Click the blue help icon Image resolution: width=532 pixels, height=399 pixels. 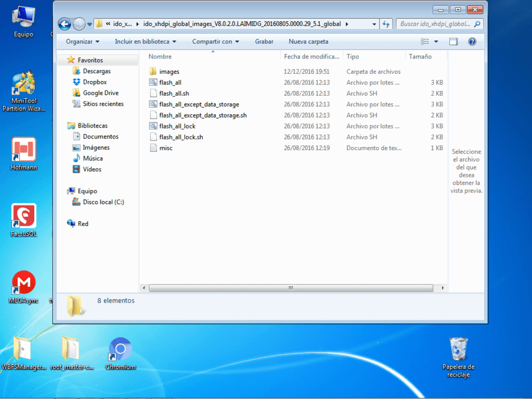pyautogui.click(x=472, y=41)
